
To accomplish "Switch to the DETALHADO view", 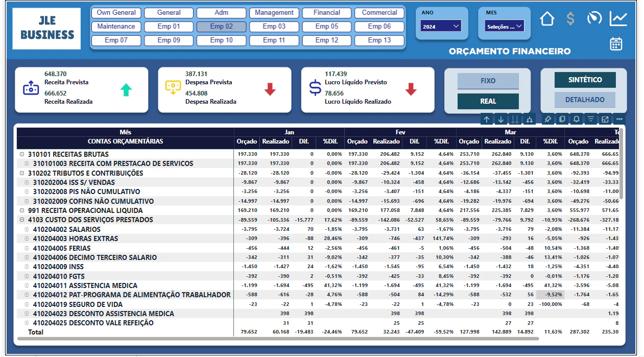I will tap(585, 100).
